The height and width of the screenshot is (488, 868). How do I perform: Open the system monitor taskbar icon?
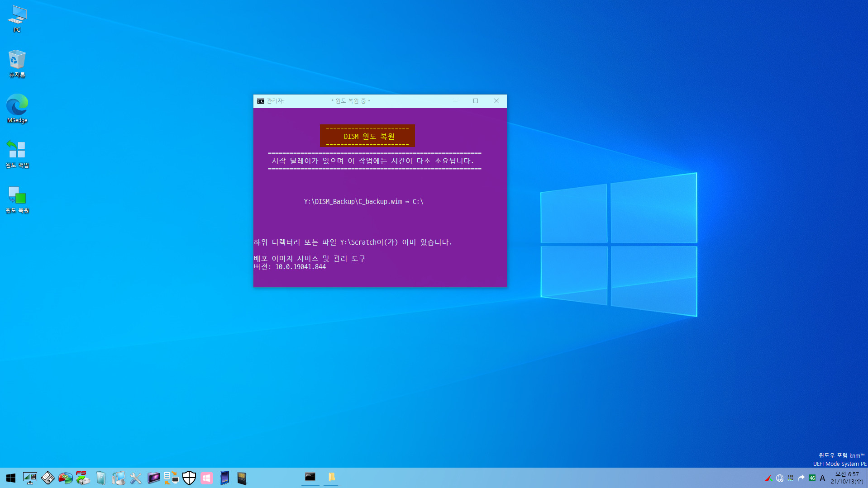[x=30, y=478]
